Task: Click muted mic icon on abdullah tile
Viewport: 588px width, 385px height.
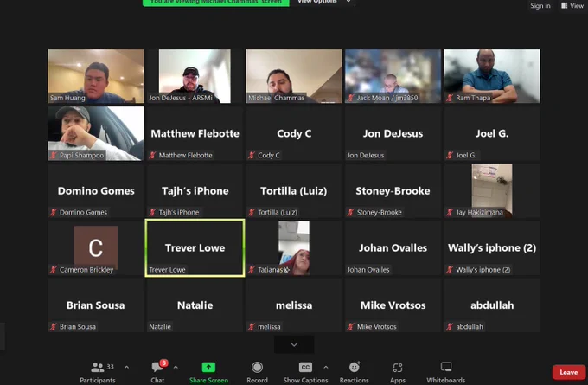Action: (450, 326)
